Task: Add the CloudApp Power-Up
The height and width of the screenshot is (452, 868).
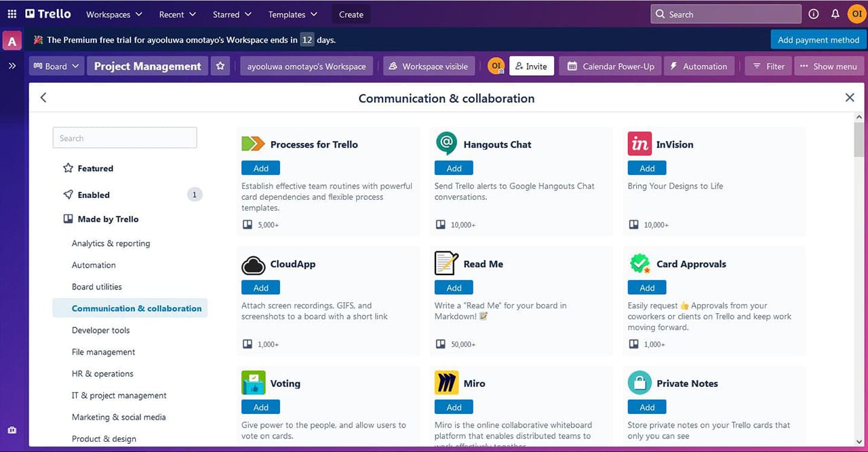Action: [260, 288]
